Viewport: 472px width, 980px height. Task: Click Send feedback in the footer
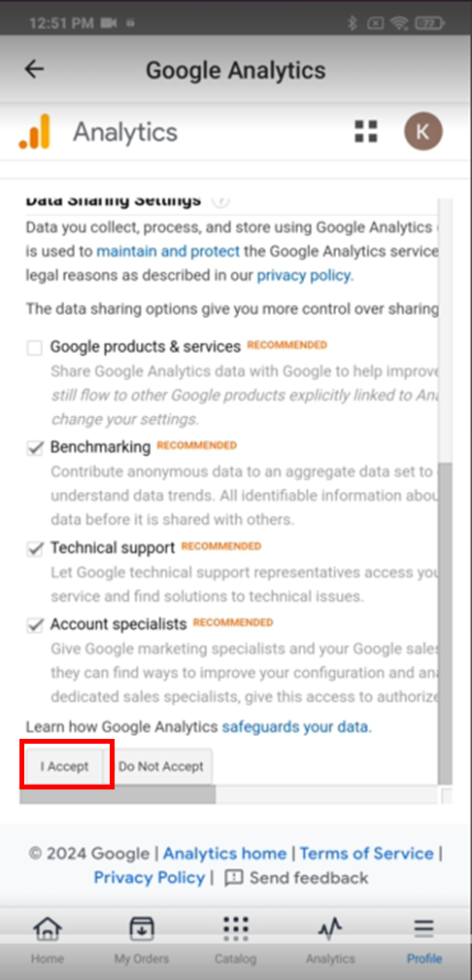(296, 878)
